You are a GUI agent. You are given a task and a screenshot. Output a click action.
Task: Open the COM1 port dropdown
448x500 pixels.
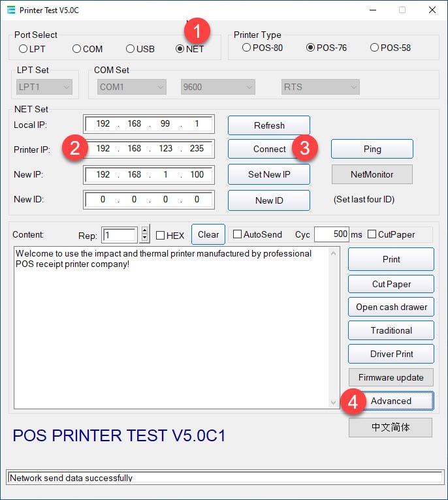click(x=132, y=87)
